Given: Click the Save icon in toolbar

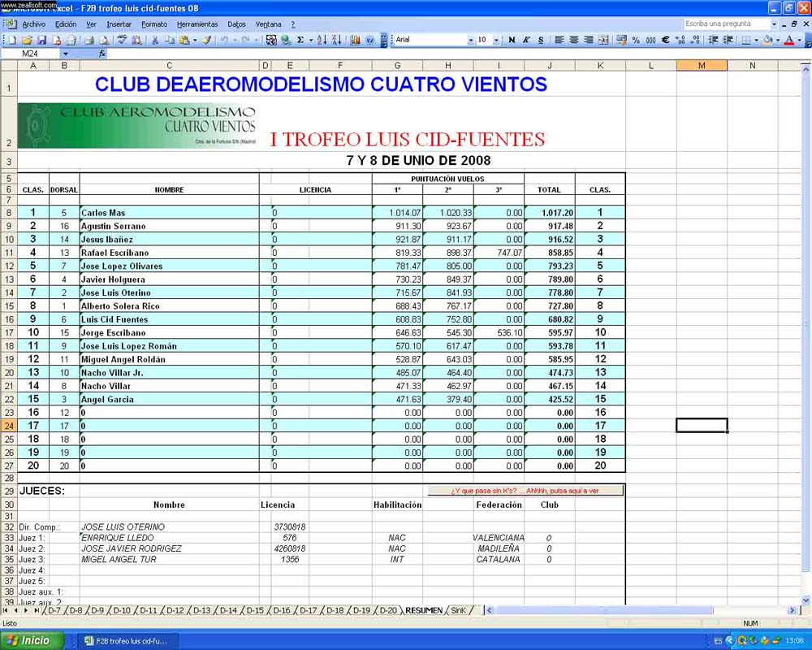Looking at the screenshot, I should (x=41, y=40).
